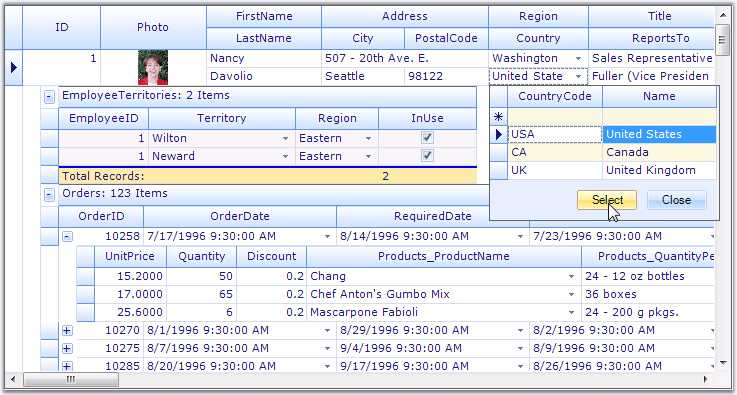Open Region dropdown in Wilton row
The height and width of the screenshot is (395, 737).
pyautogui.click(x=368, y=139)
